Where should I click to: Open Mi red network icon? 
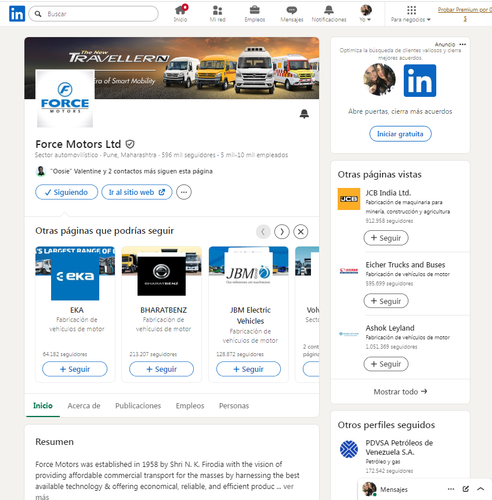pos(217,14)
